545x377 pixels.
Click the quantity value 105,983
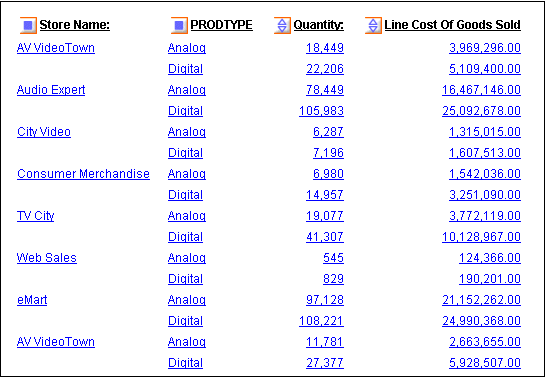pos(322,111)
